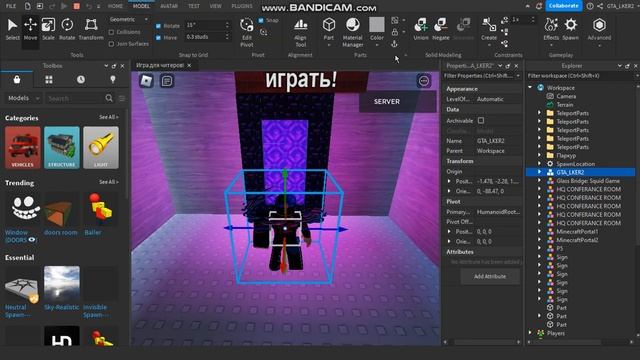Click the Toolbox search magnifier
The height and width of the screenshot is (360, 640).
109,98
